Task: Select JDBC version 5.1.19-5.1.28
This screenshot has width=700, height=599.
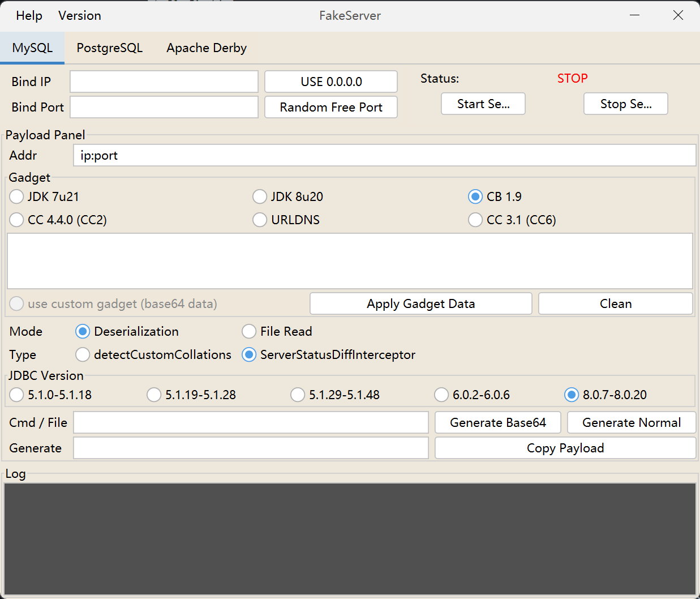Action: pyautogui.click(x=191, y=395)
